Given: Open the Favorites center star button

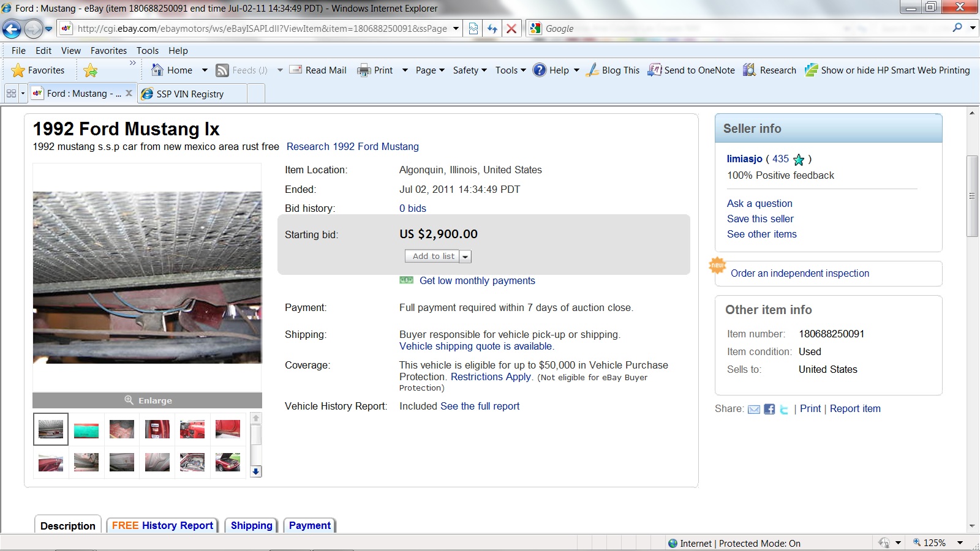Looking at the screenshot, I should [x=38, y=70].
